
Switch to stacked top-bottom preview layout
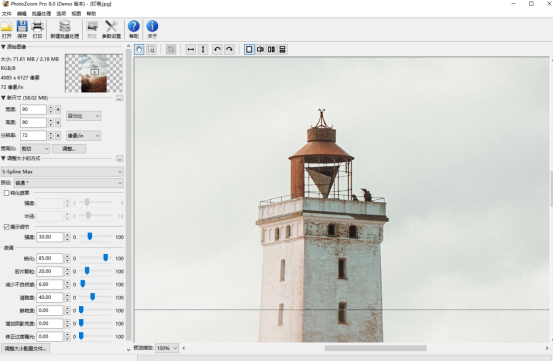[x=282, y=49]
